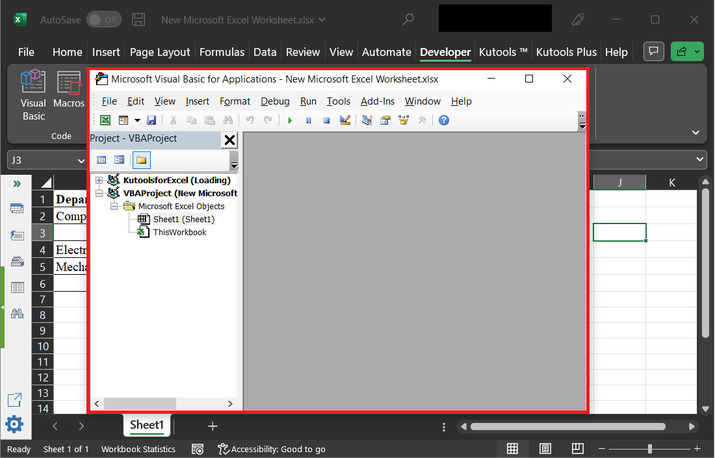
Task: Click the Paste icon in VBA toolbar
Action: click(209, 120)
